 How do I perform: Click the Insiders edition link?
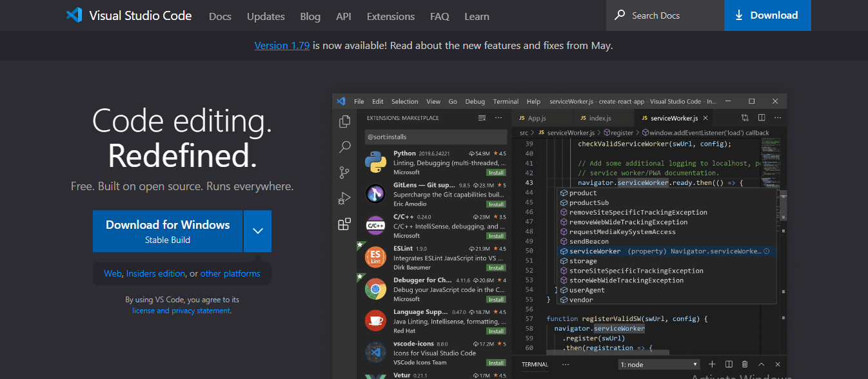point(155,273)
